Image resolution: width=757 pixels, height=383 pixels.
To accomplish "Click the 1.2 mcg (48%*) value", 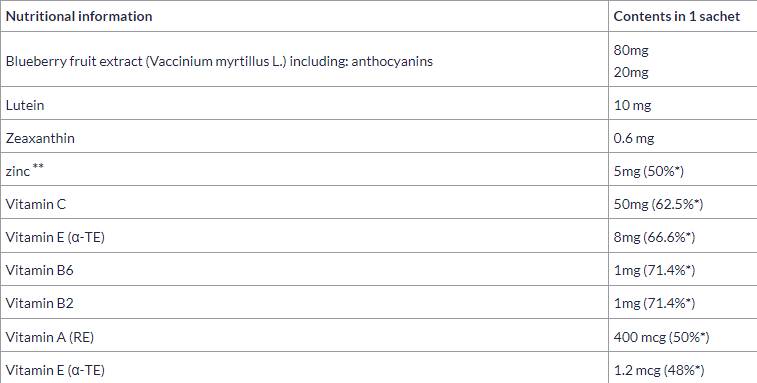I will pos(659,370).
